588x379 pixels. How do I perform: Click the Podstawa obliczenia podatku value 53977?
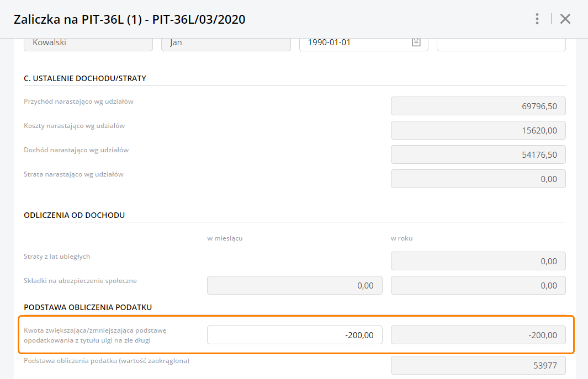(x=478, y=365)
